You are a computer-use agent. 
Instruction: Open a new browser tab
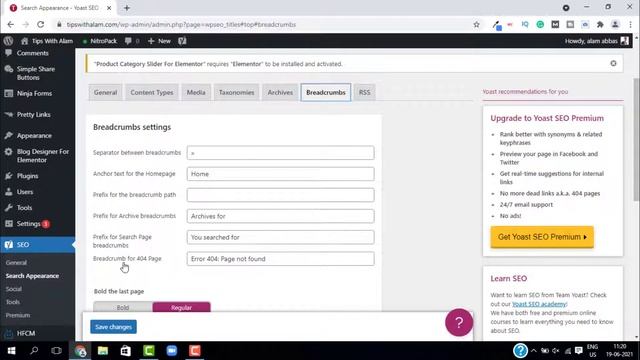point(127,8)
